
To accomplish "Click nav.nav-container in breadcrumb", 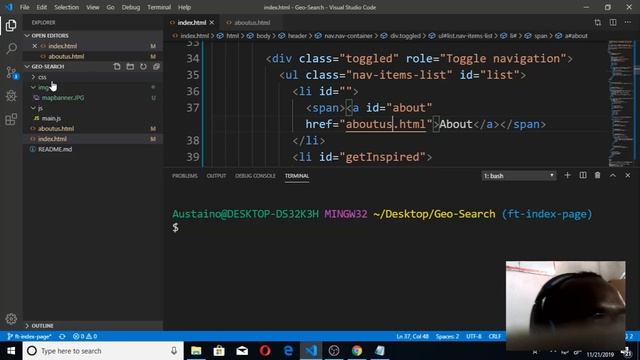I will (x=348, y=36).
